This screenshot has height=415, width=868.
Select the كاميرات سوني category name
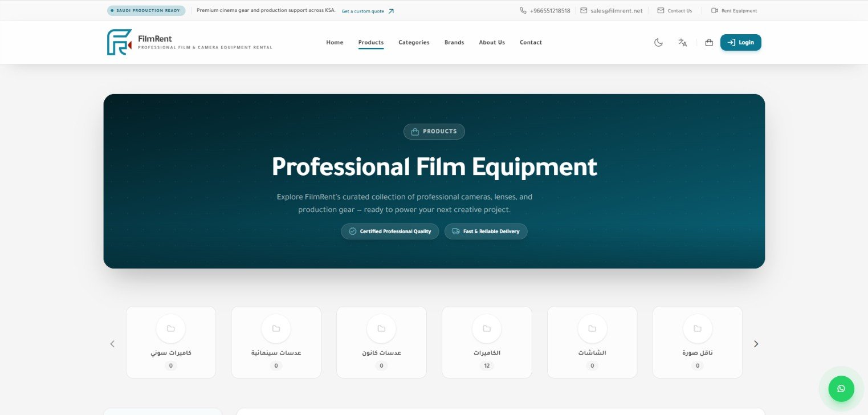(x=171, y=353)
